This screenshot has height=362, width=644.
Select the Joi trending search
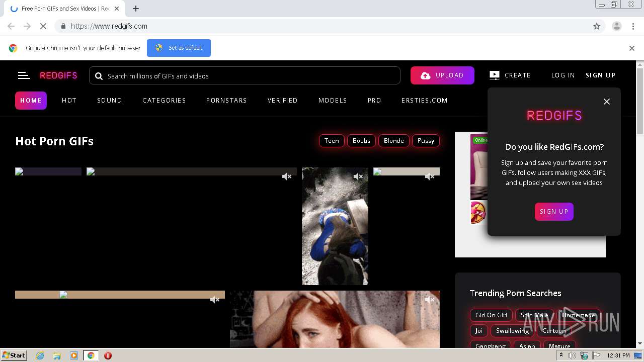478,331
